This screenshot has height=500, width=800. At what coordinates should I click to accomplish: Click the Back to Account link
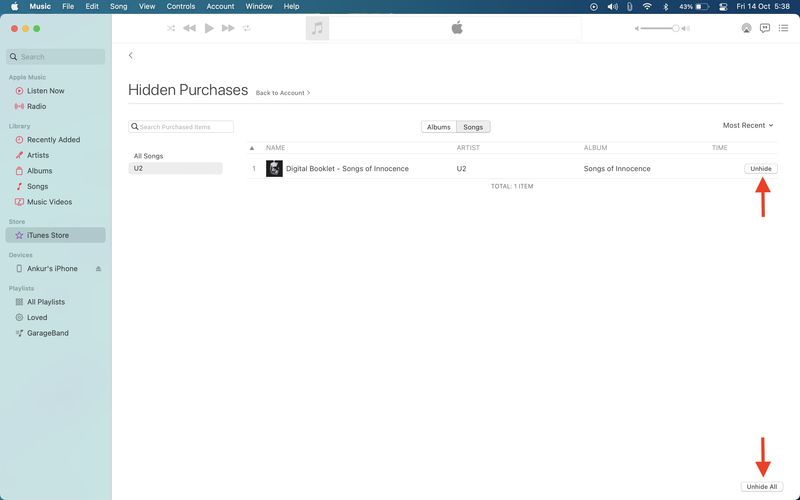click(283, 93)
